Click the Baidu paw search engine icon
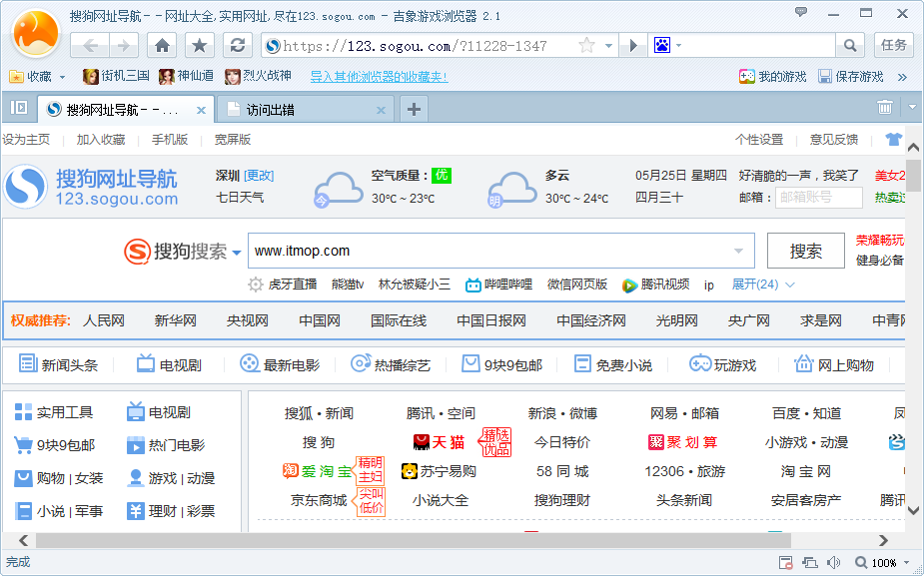This screenshot has width=924, height=576. click(x=662, y=45)
